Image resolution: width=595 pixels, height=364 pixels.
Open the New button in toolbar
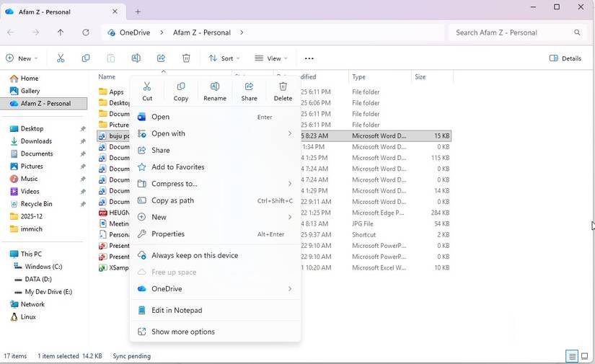tap(21, 58)
